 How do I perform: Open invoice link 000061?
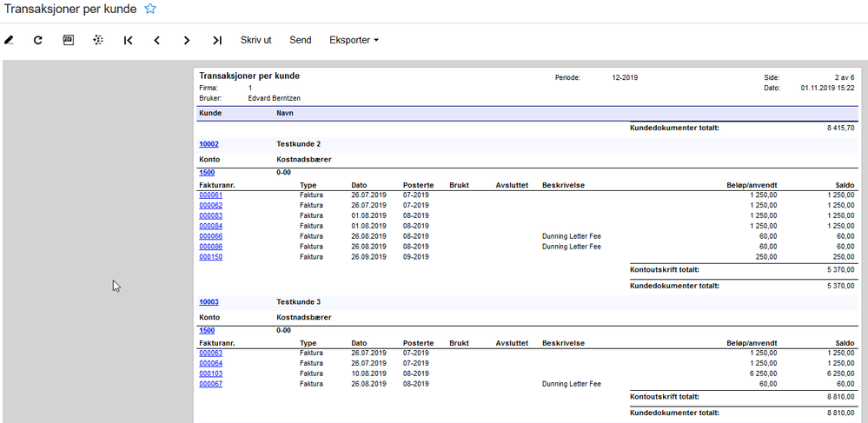click(211, 195)
